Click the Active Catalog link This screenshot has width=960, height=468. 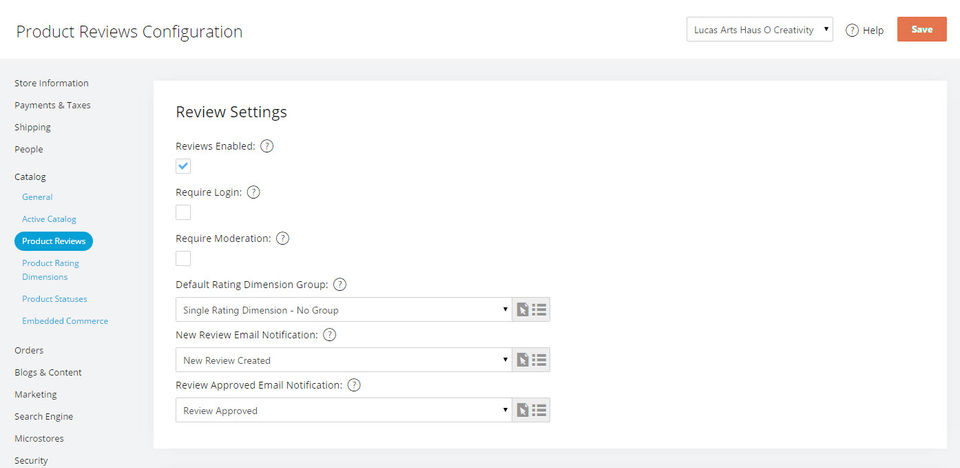pos(49,219)
